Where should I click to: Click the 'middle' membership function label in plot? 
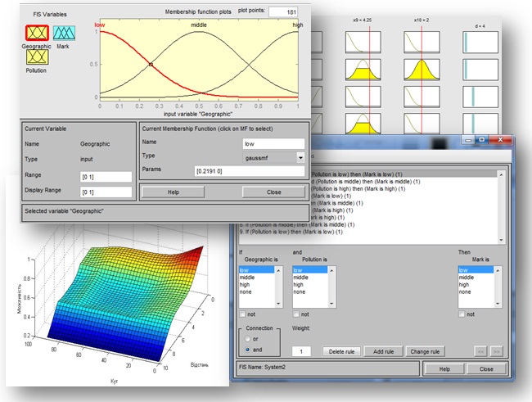pyautogui.click(x=199, y=26)
